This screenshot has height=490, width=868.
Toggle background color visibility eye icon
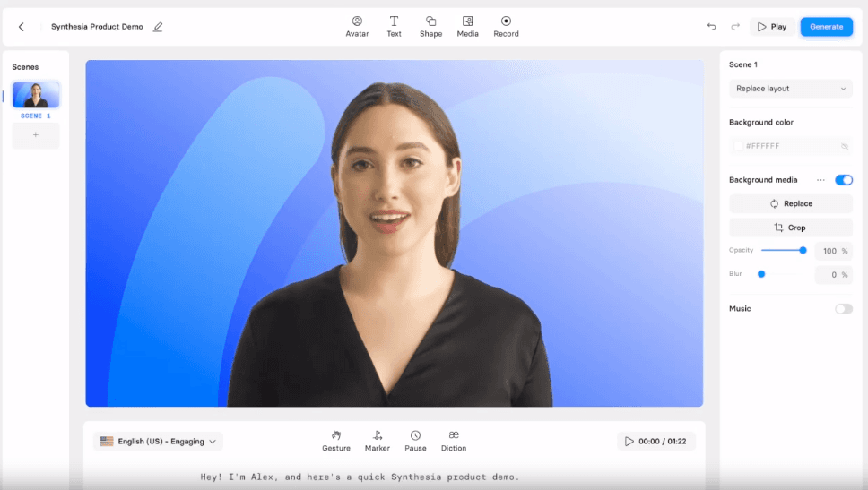(x=844, y=146)
